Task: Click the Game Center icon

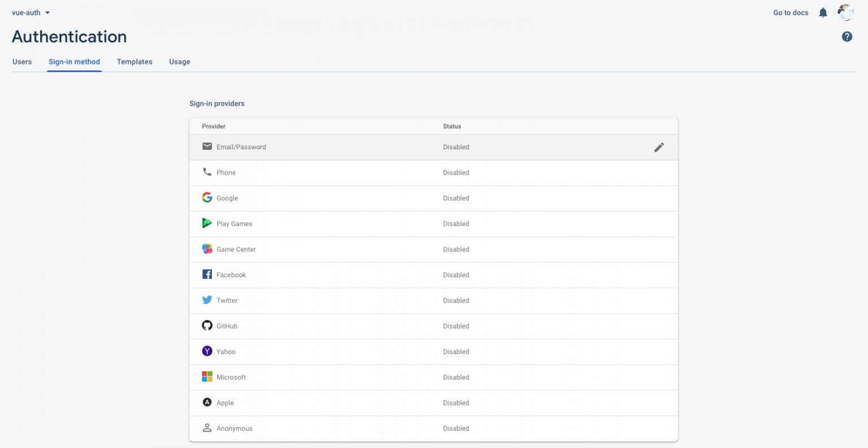Action: (207, 249)
